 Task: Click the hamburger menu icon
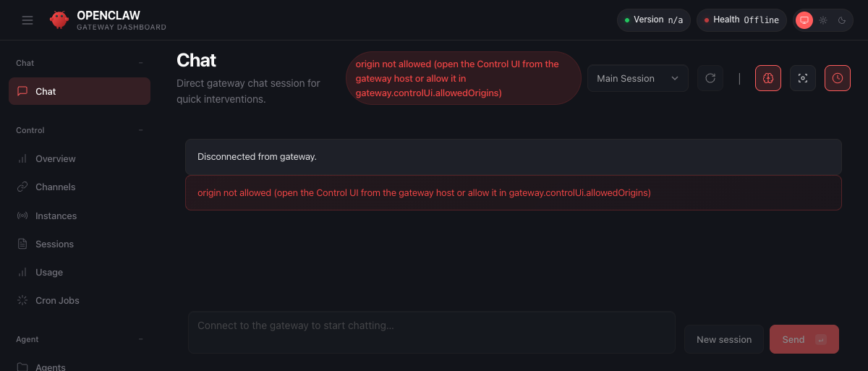[27, 20]
